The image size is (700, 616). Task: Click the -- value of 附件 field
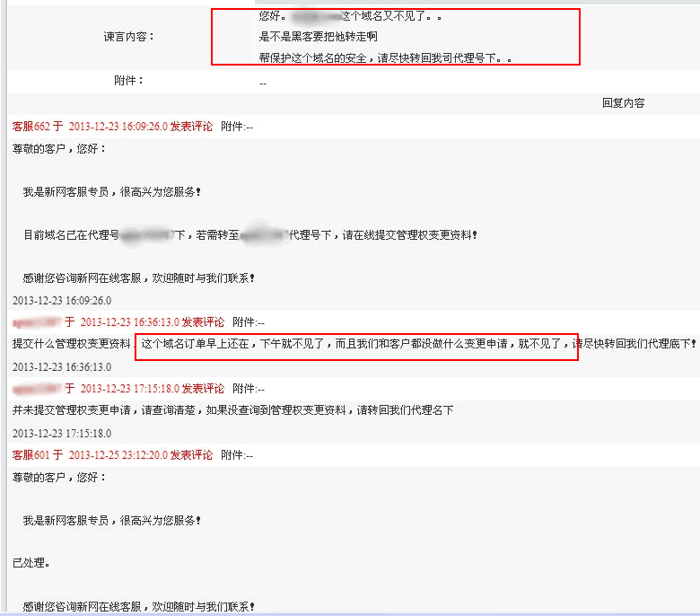tap(263, 84)
